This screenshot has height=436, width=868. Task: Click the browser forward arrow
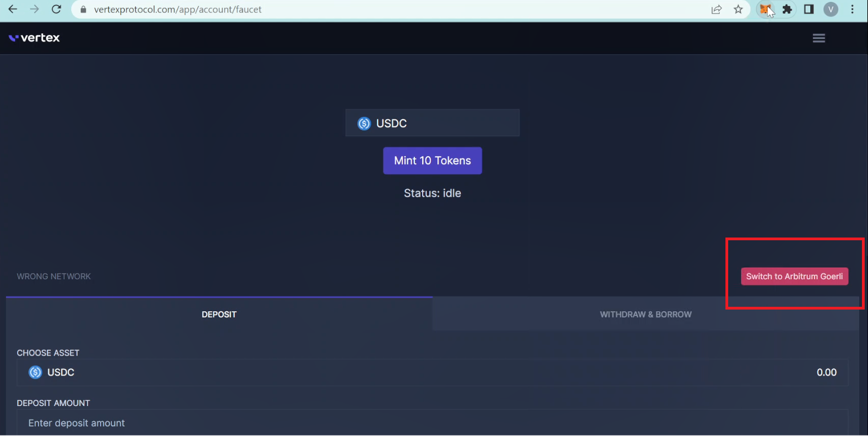pos(34,9)
